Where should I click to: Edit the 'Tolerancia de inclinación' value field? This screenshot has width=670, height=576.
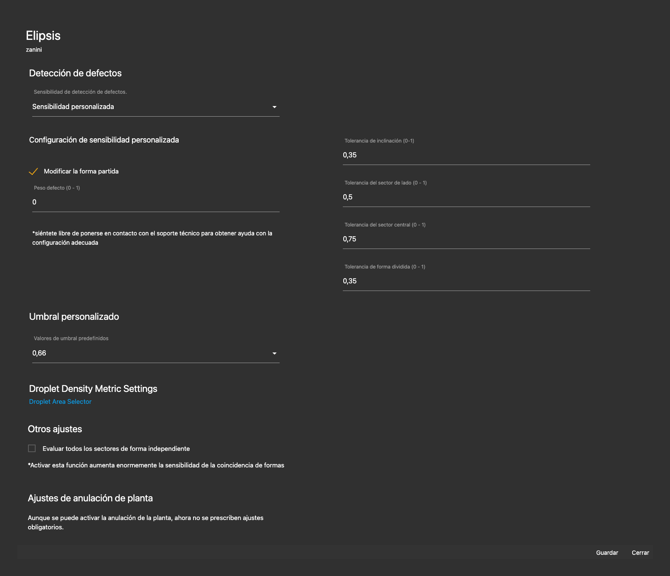(465, 155)
